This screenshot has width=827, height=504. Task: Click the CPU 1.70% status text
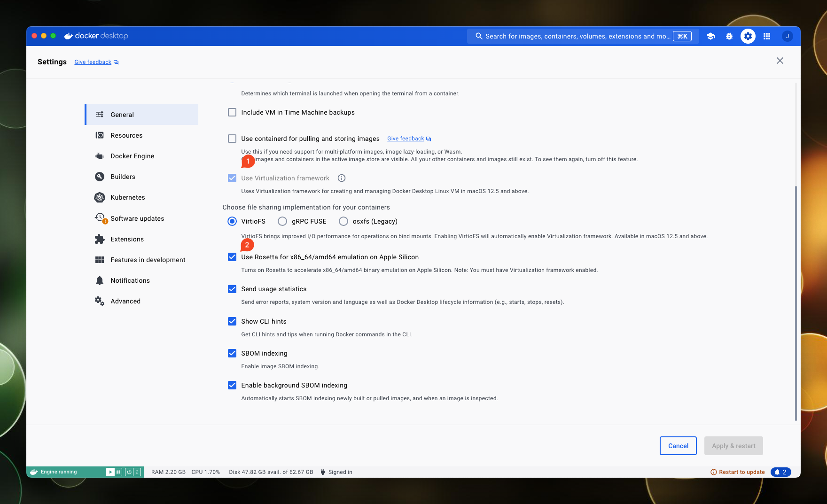206,472
